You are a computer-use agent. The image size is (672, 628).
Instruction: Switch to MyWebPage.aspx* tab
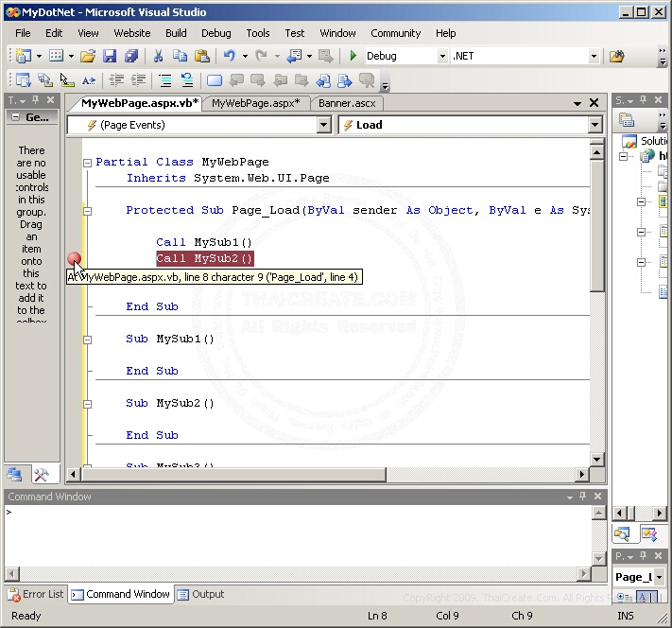255,103
